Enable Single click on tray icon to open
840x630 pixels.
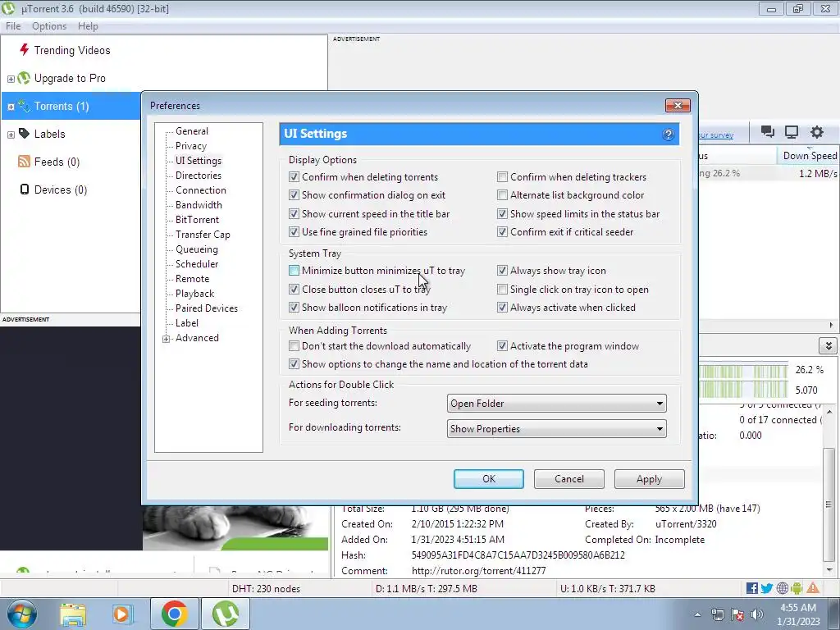(502, 290)
